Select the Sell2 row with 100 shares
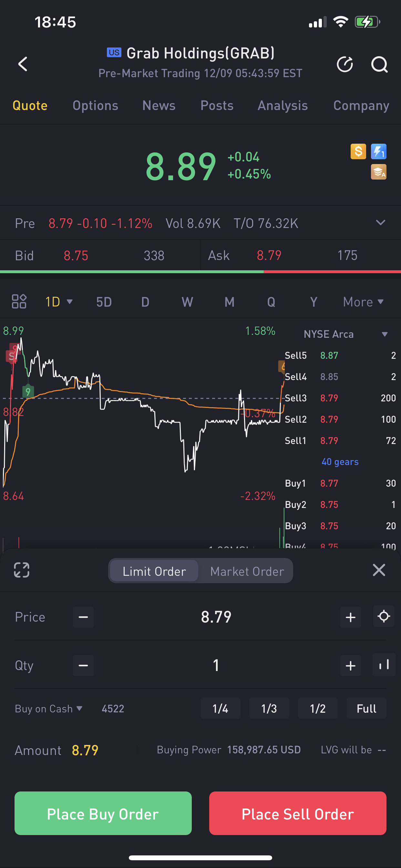Screen dimensions: 401x868 (340, 419)
